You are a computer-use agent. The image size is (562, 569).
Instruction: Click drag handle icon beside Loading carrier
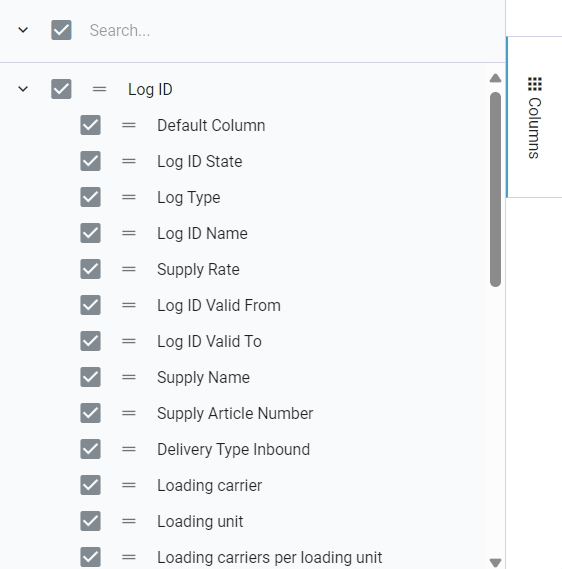128,486
